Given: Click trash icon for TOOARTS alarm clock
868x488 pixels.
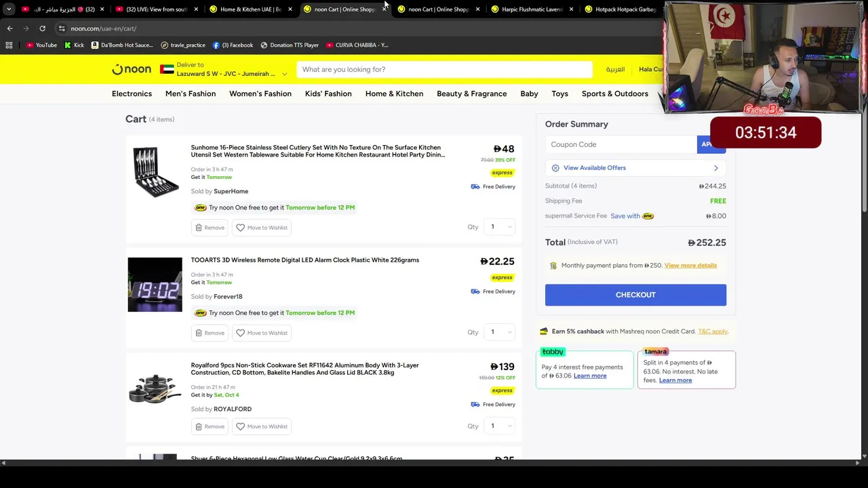Looking at the screenshot, I should tap(199, 333).
